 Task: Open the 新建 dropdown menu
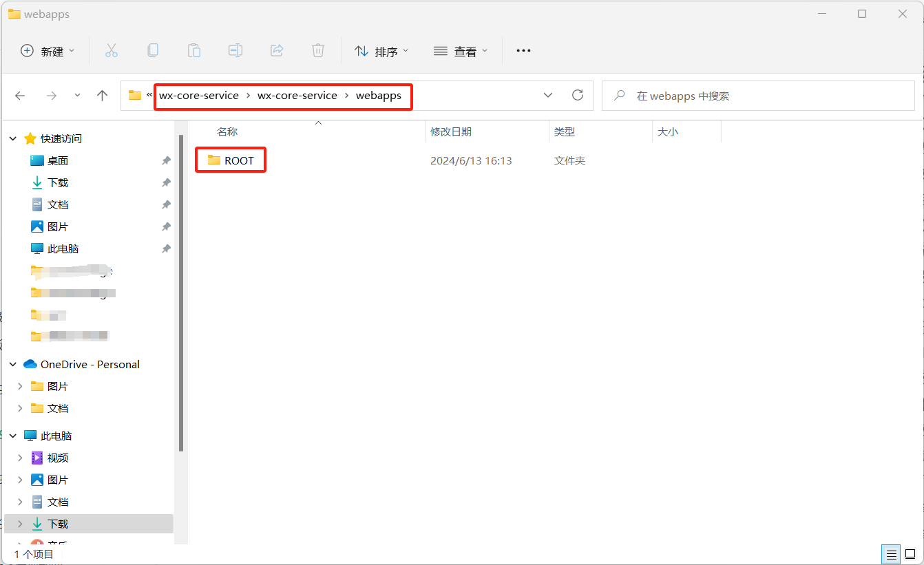pyautogui.click(x=48, y=51)
